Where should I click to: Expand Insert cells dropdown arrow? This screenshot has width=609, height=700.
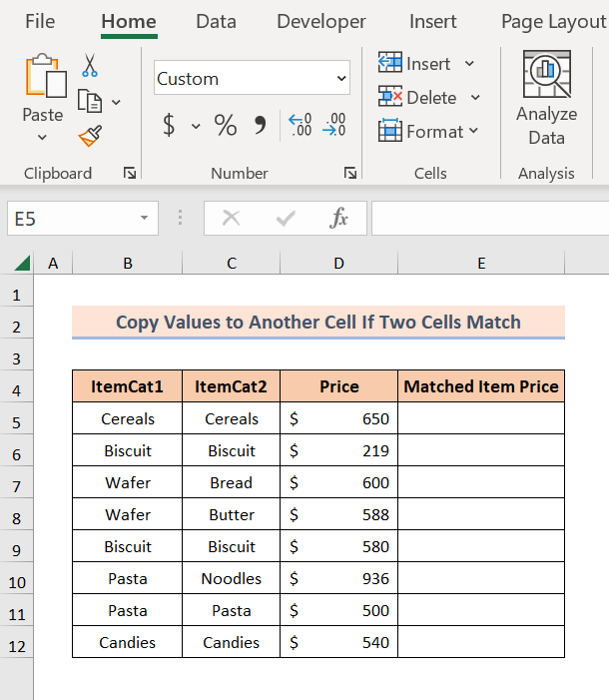tap(469, 64)
